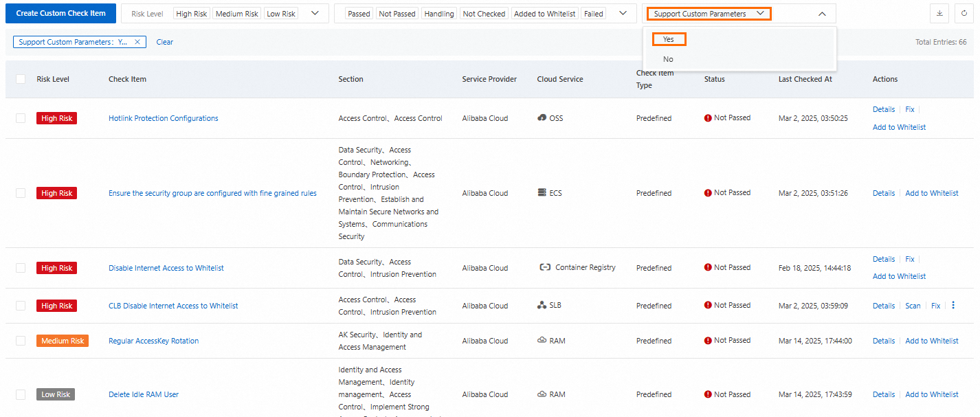Collapse the Support Custom Parameters dropdown arrow
This screenshot has width=980, height=417.
coord(822,13)
